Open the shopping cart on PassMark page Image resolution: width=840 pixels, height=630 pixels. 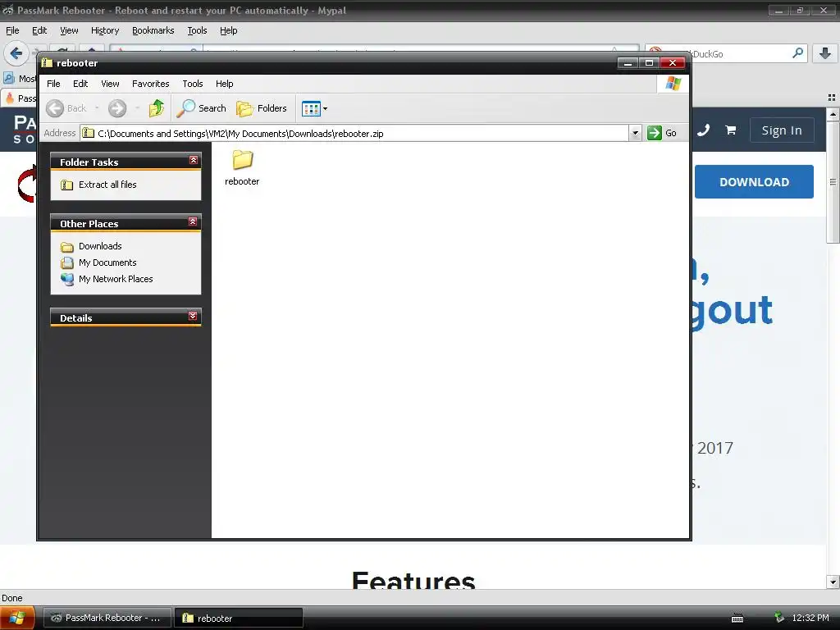pos(730,130)
